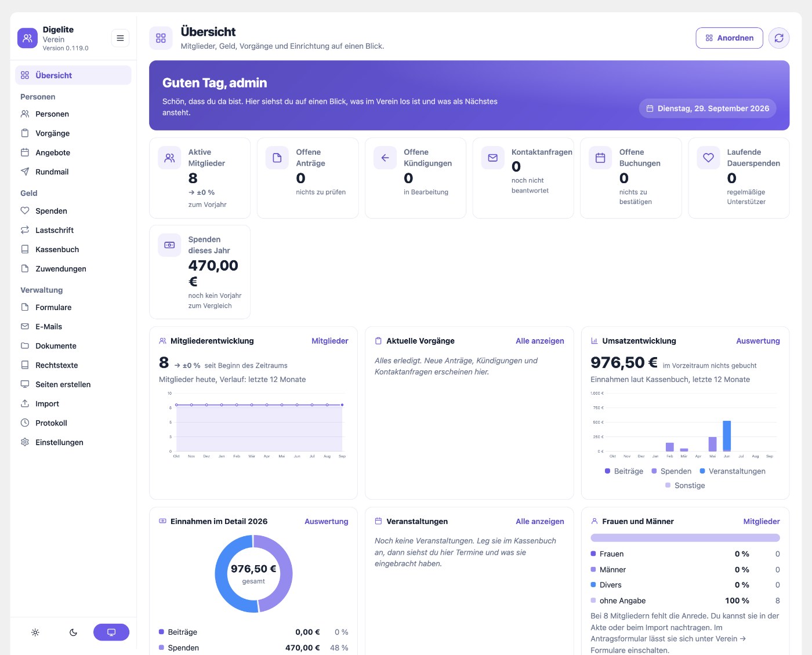812x655 pixels.
Task: Select the system theme monitor button
Action: [111, 632]
